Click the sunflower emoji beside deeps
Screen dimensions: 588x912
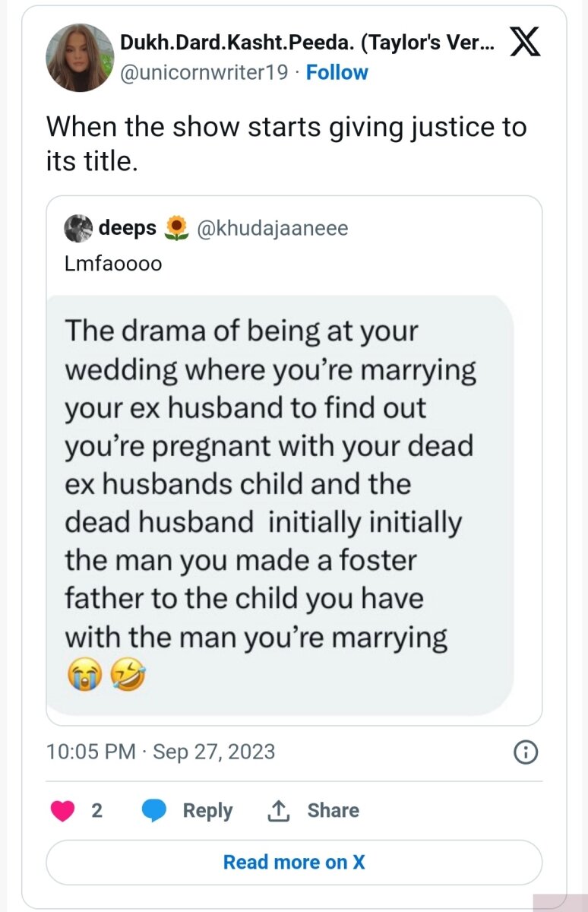click(x=176, y=229)
